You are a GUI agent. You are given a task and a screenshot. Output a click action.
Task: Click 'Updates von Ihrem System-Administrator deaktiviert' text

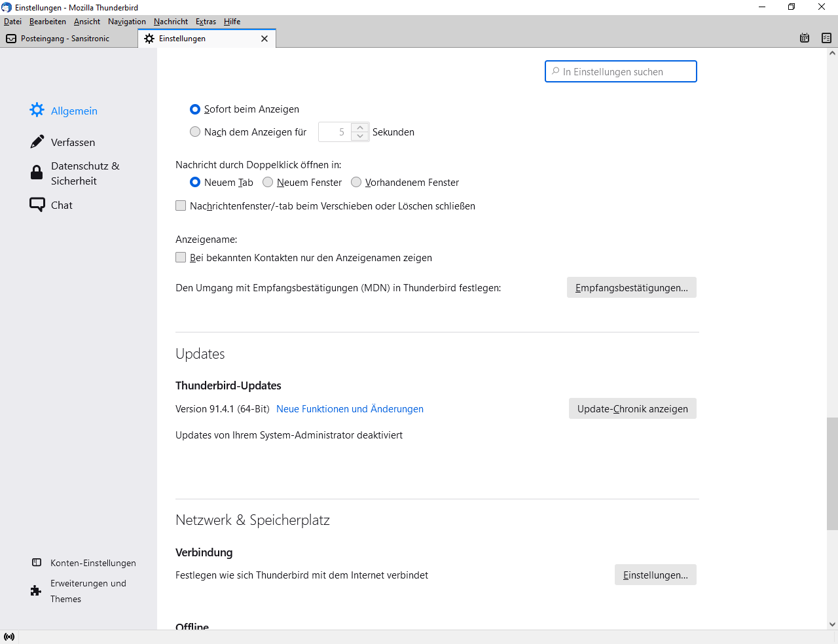coord(289,435)
